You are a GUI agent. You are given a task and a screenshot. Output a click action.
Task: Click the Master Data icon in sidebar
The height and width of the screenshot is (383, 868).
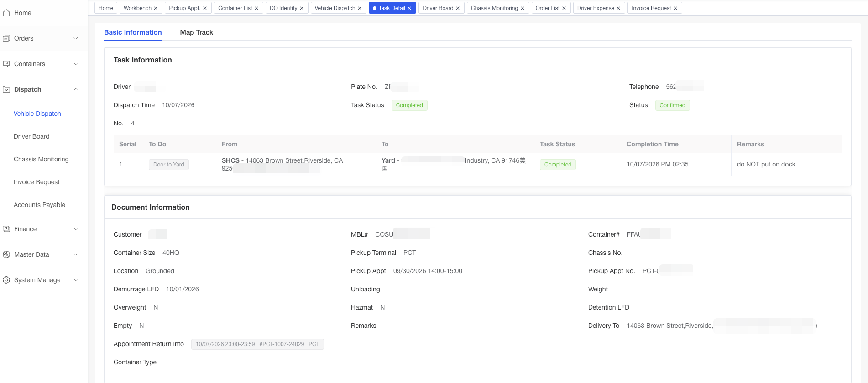tap(6, 254)
